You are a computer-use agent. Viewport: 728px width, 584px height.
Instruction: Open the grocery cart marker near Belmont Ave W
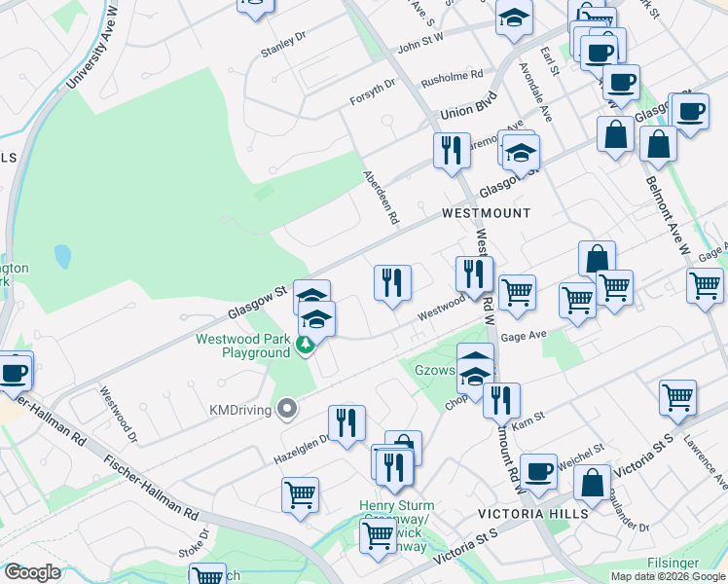point(706,289)
